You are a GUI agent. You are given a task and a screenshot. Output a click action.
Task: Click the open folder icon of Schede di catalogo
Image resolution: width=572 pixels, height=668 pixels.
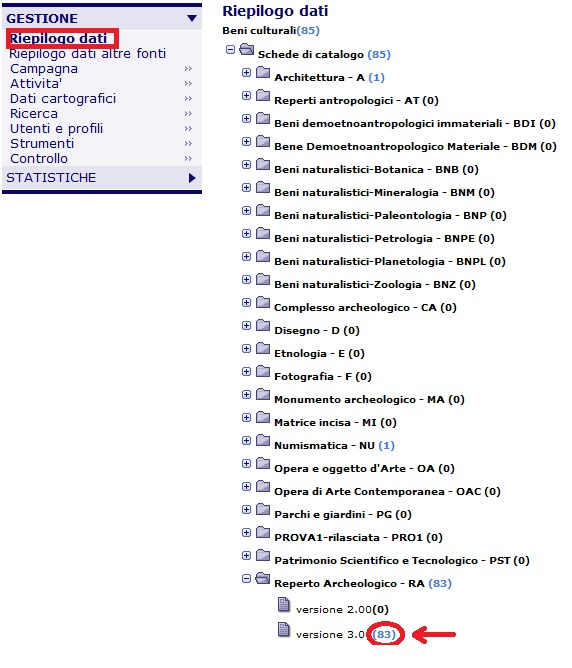point(247,49)
